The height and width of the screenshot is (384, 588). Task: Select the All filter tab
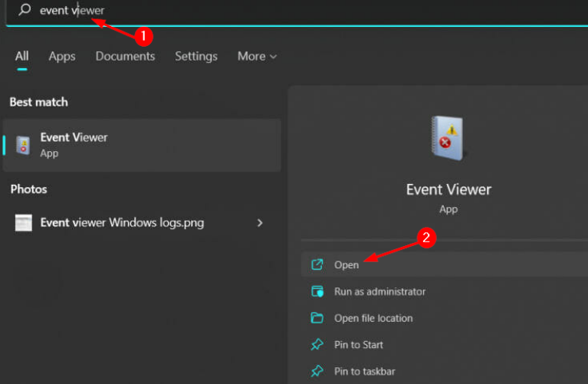[21, 56]
